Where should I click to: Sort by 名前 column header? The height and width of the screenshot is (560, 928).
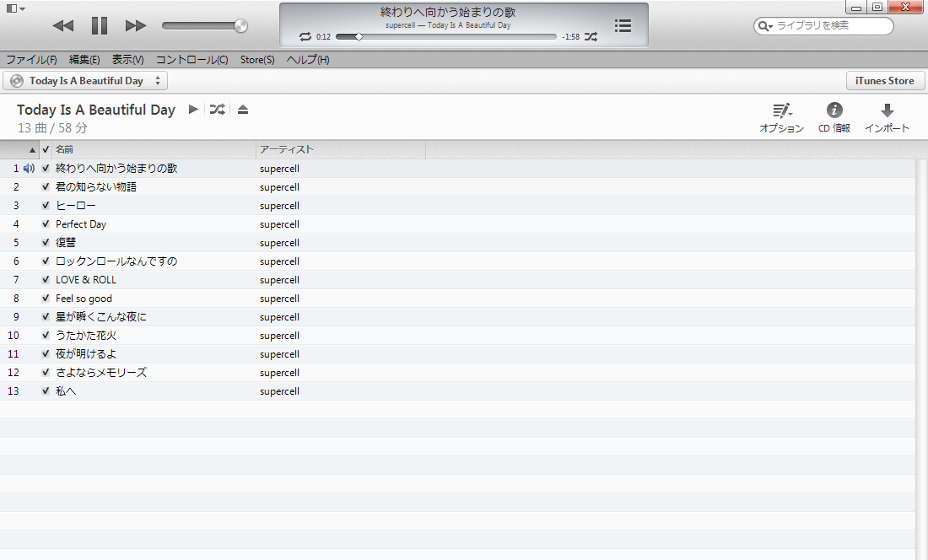click(154, 149)
